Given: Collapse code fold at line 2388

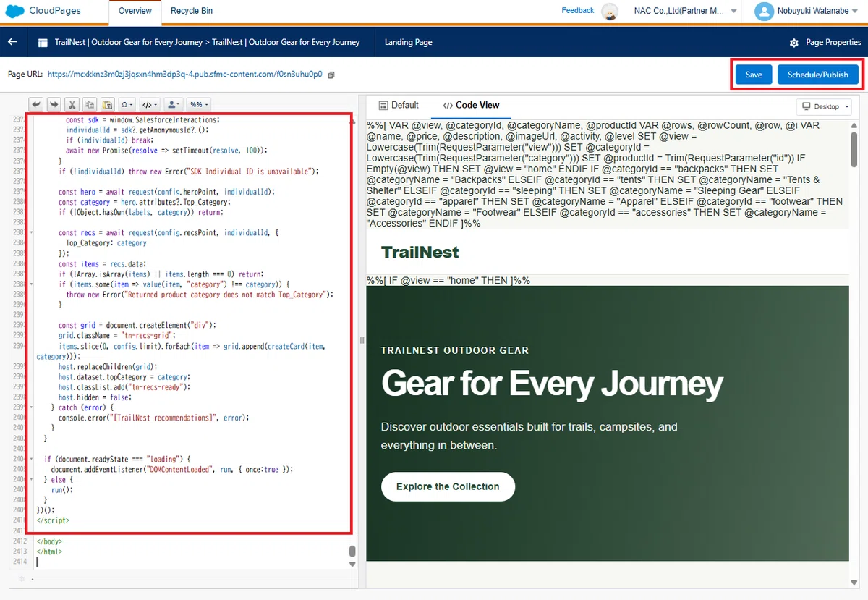Looking at the screenshot, I should pos(31,284).
